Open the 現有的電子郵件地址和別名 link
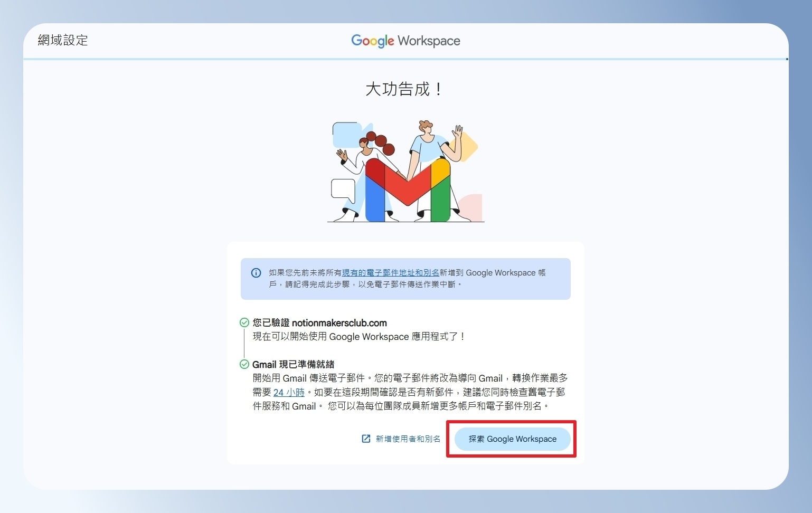812x513 pixels. (391, 273)
